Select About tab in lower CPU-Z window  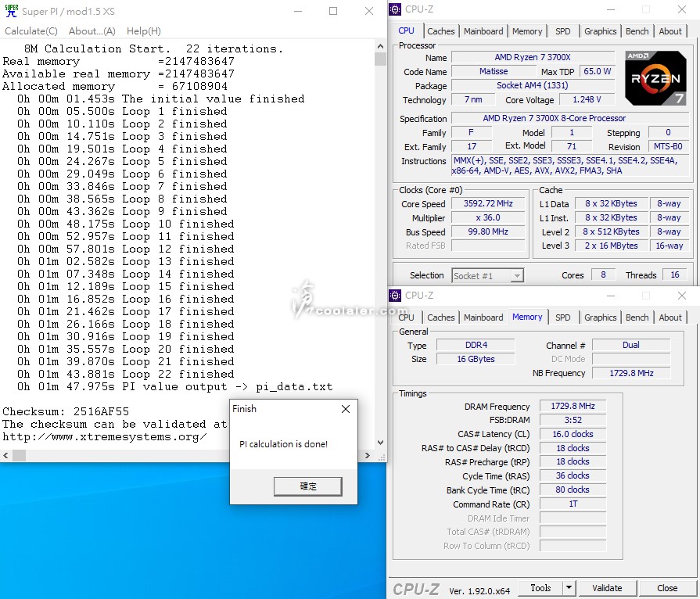[x=670, y=317]
